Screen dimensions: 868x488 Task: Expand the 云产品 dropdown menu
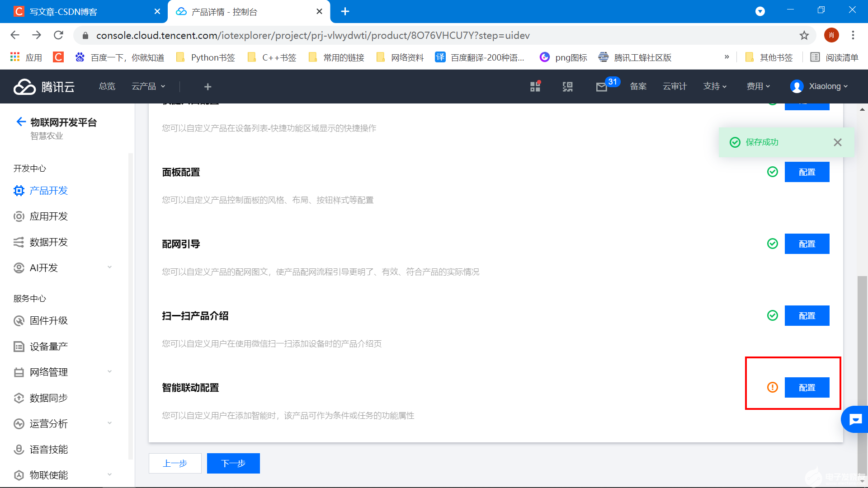pyautogui.click(x=148, y=87)
